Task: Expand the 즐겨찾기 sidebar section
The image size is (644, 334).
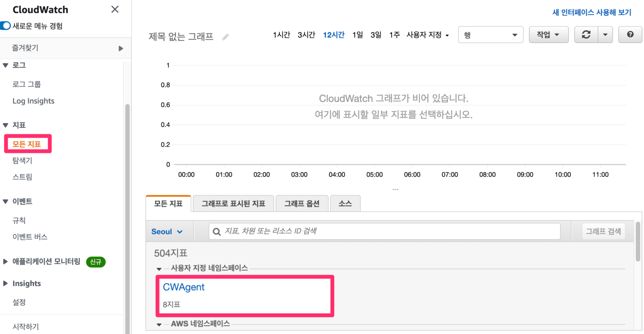Action: tap(121, 48)
